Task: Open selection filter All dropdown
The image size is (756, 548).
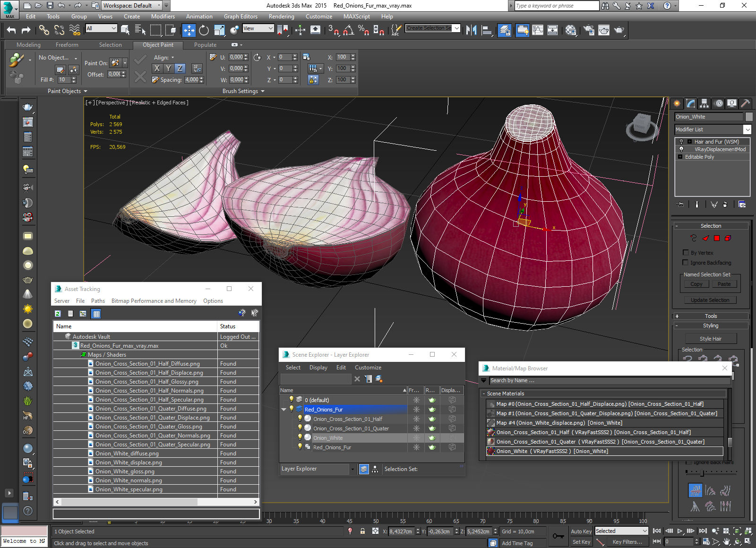Action: (101, 28)
